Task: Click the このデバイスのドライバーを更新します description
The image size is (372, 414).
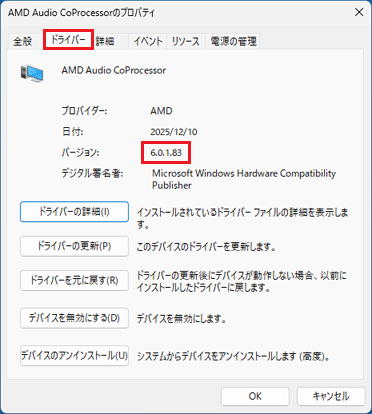Action: pos(206,247)
